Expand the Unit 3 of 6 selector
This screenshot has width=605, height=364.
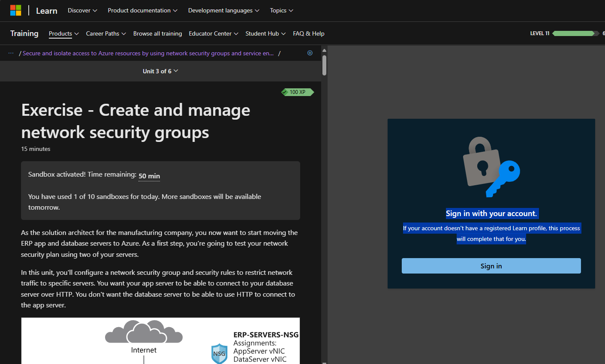tap(160, 71)
